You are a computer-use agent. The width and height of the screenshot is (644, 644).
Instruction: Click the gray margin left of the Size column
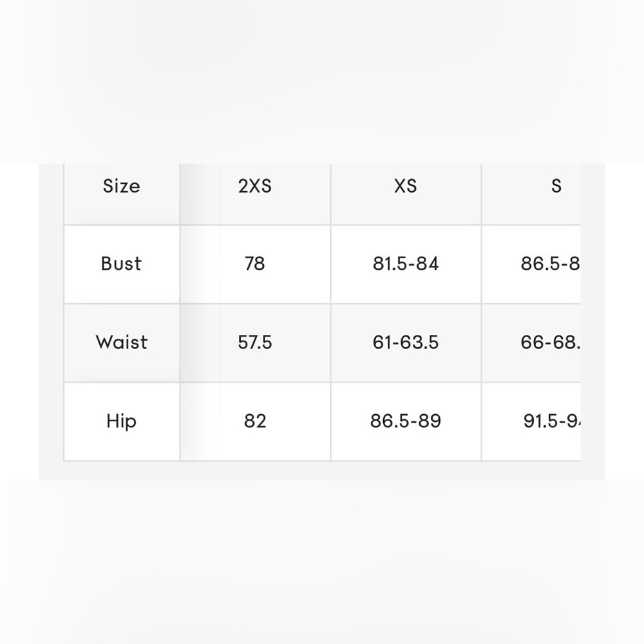click(x=51, y=322)
